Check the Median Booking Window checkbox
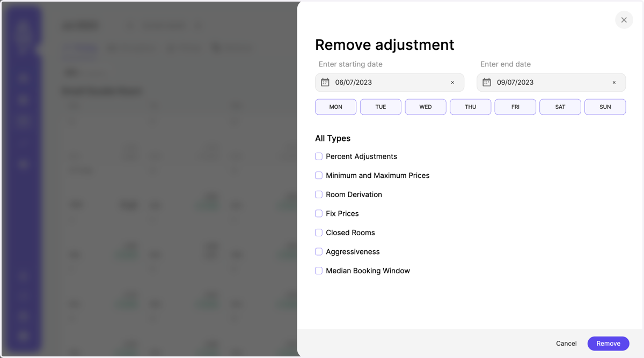The height and width of the screenshot is (358, 644). click(x=319, y=271)
